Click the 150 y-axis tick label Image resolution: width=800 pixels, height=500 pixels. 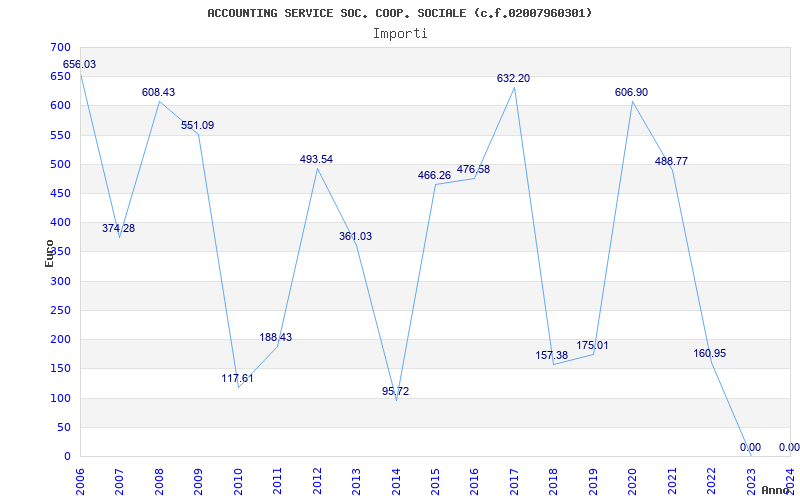coord(60,368)
